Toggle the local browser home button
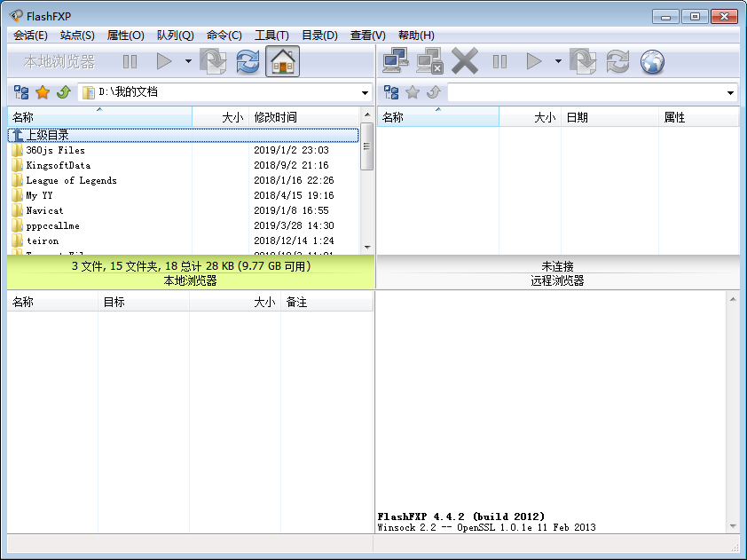Screen dimensions: 747x560 point(282,61)
